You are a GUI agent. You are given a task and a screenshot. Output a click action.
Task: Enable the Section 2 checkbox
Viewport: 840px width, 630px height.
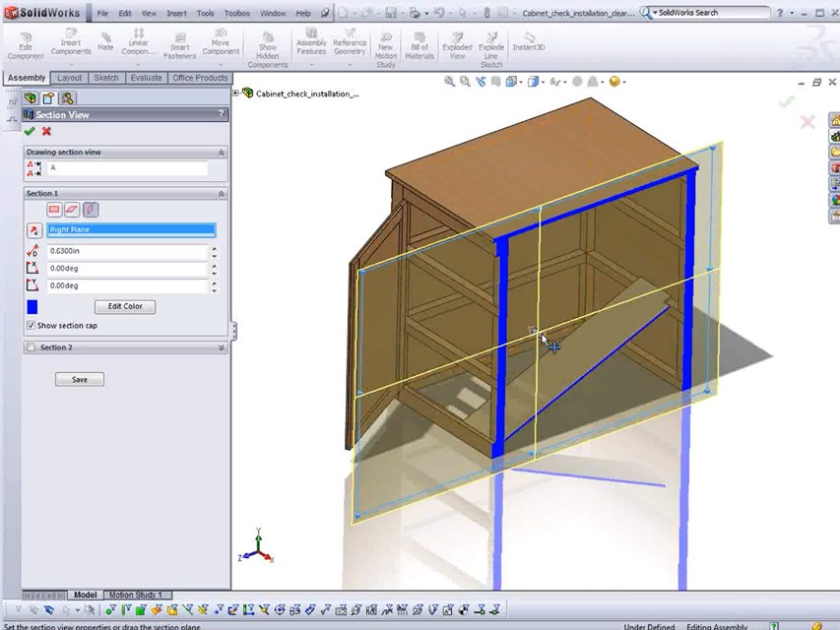pyautogui.click(x=32, y=347)
